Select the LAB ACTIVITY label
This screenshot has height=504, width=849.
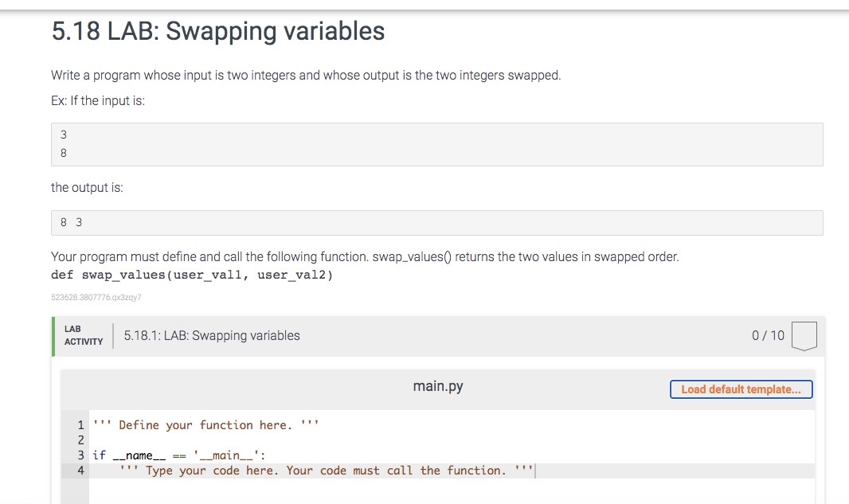(84, 336)
